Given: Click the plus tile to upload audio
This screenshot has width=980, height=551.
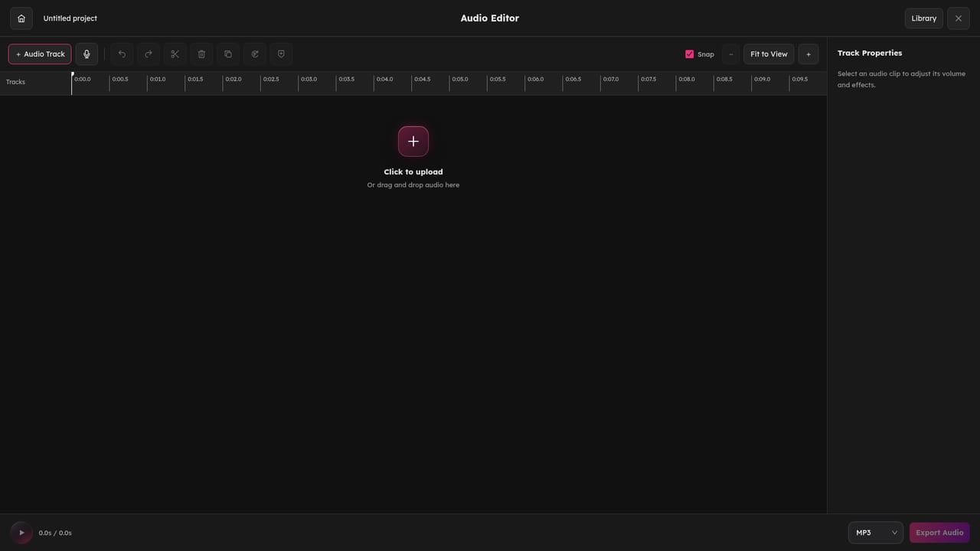Looking at the screenshot, I should [x=413, y=142].
